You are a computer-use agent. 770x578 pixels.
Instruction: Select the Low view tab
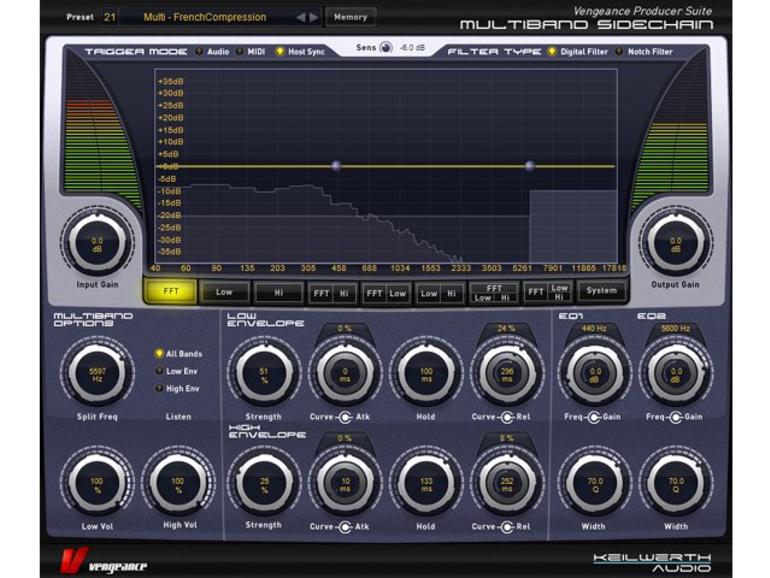(x=224, y=292)
